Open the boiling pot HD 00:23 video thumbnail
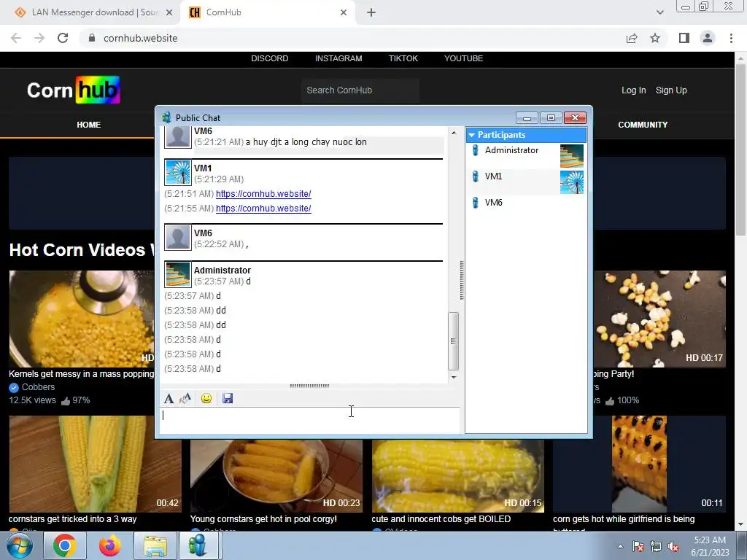This screenshot has width=747, height=560. tap(276, 476)
